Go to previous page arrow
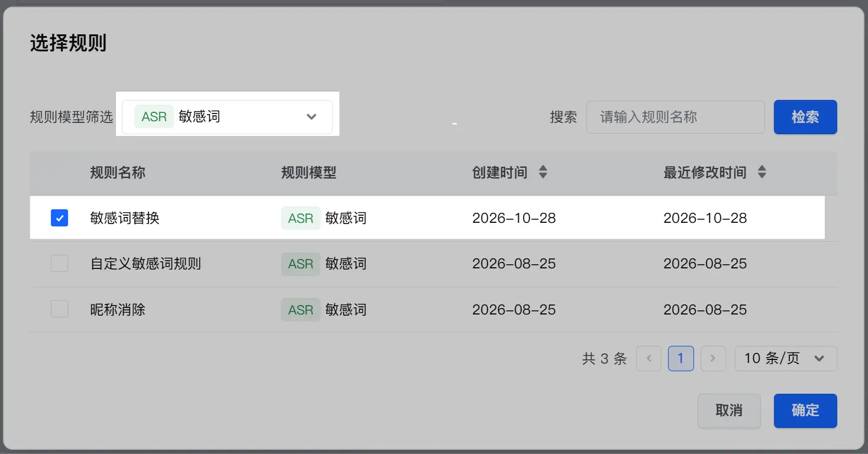 click(648, 358)
